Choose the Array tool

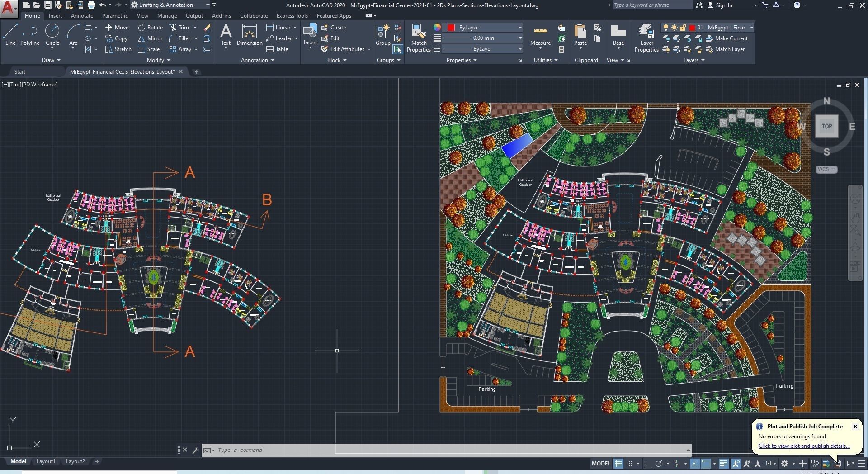point(180,49)
